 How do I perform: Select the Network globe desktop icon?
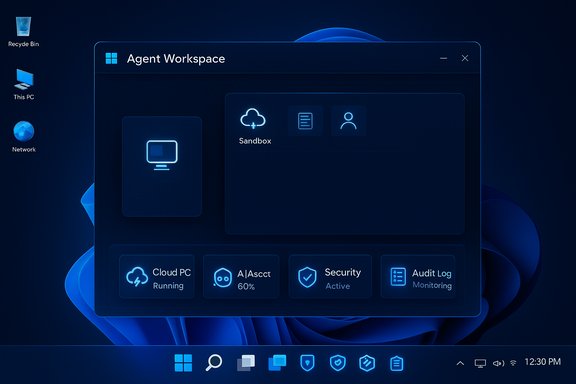click(x=24, y=136)
